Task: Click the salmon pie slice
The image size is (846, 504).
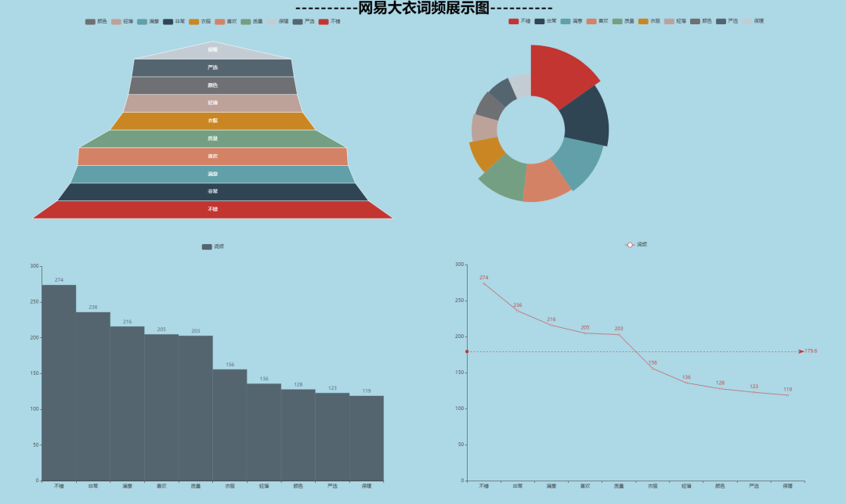Action: [x=545, y=182]
